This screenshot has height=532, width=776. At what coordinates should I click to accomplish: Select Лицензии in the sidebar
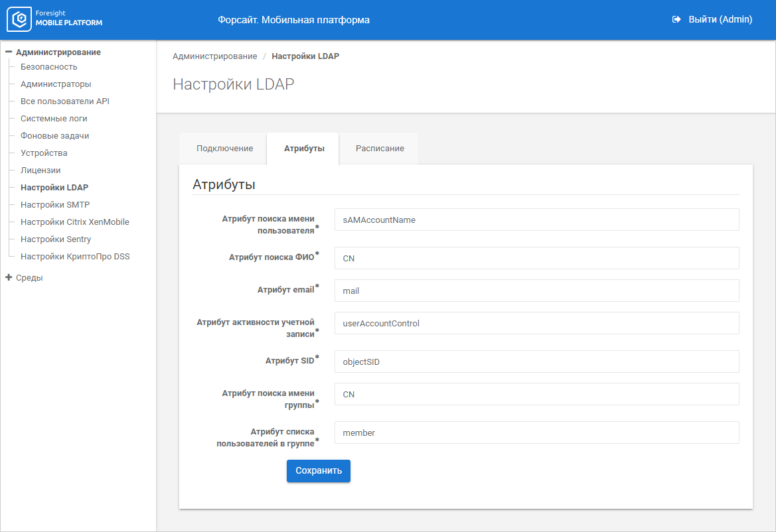(x=40, y=170)
